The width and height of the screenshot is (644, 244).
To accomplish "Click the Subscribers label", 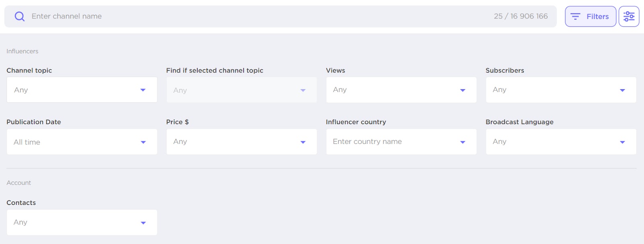I will 505,70.
